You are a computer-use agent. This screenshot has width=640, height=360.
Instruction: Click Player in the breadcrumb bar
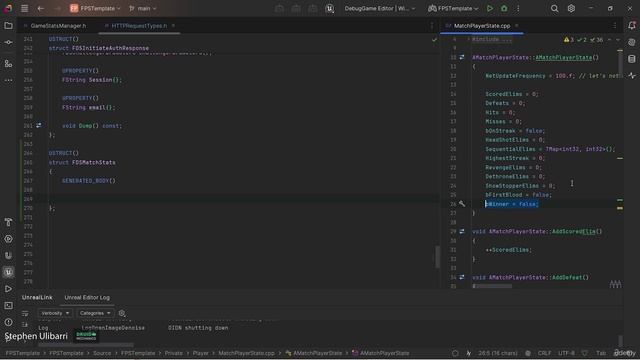click(x=200, y=353)
